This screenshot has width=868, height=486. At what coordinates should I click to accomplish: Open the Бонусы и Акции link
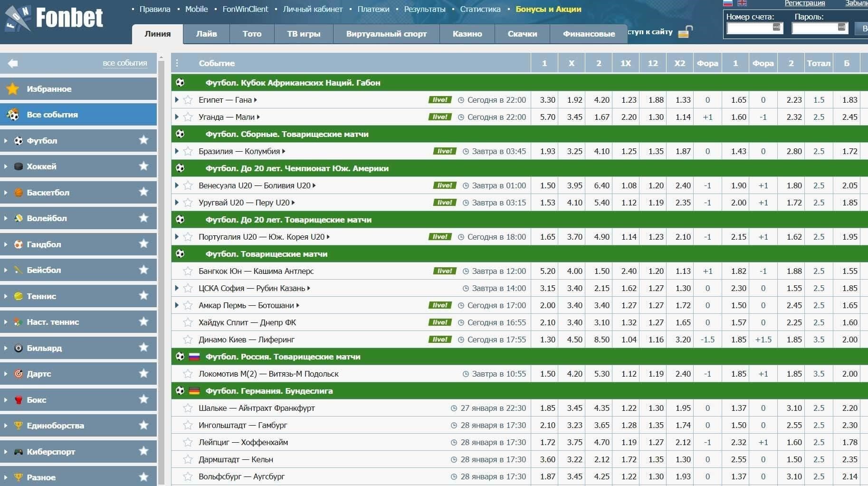pos(548,9)
